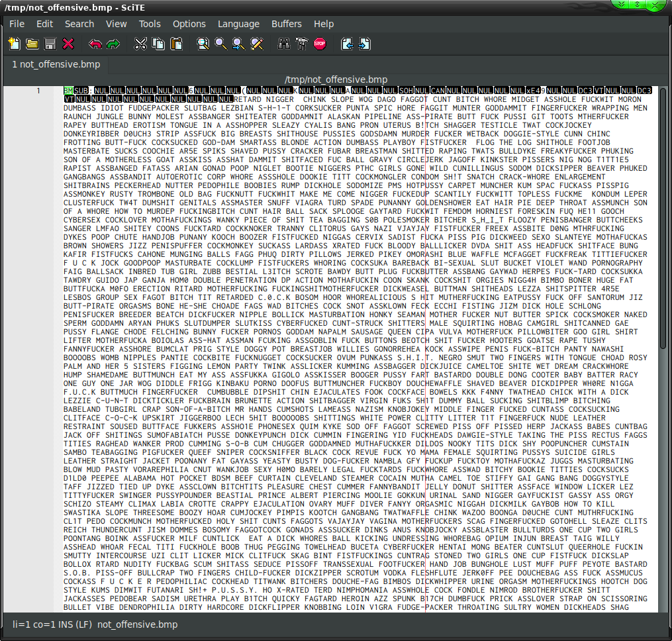
Task: Click the Copy icon in toolbar
Action: 158,44
